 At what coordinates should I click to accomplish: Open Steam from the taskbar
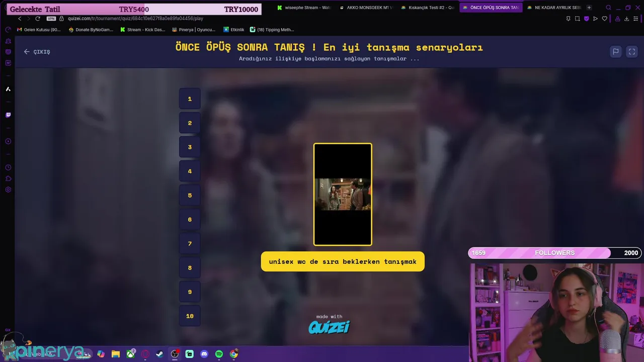pos(160,354)
